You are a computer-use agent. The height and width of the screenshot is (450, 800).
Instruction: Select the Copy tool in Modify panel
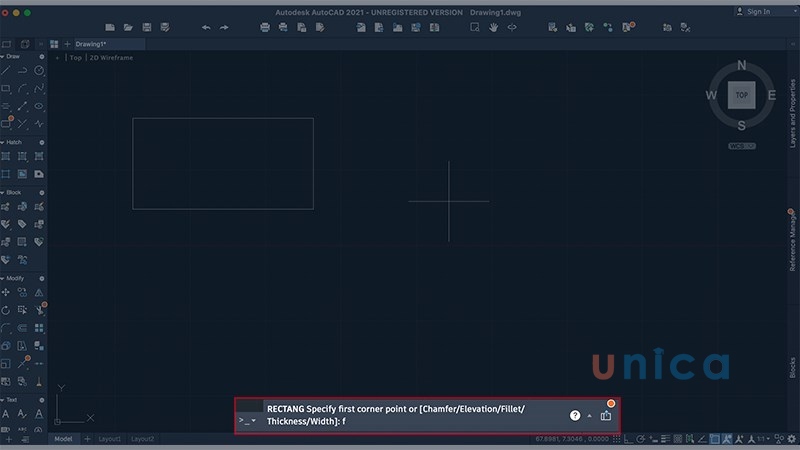click(22, 292)
